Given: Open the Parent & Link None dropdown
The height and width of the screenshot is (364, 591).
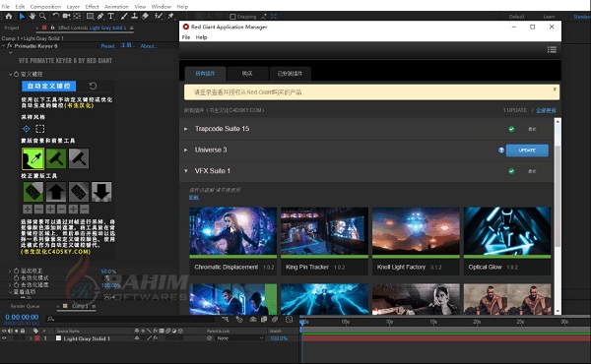Looking at the screenshot, I should (x=239, y=338).
